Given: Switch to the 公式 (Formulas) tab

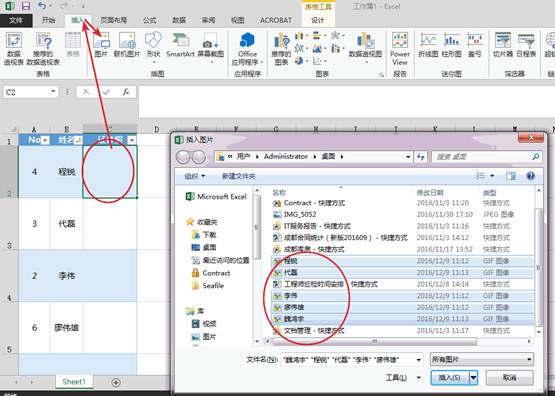Looking at the screenshot, I should (x=149, y=20).
